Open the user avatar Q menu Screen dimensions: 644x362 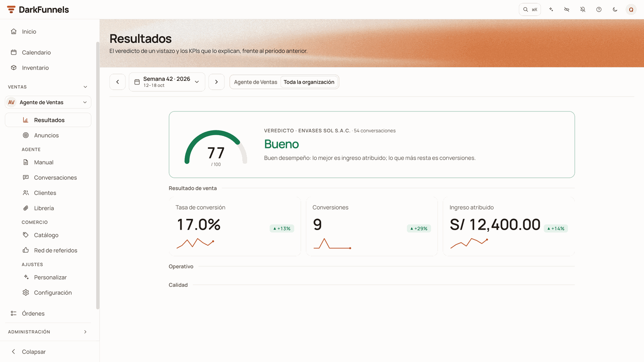point(631,10)
